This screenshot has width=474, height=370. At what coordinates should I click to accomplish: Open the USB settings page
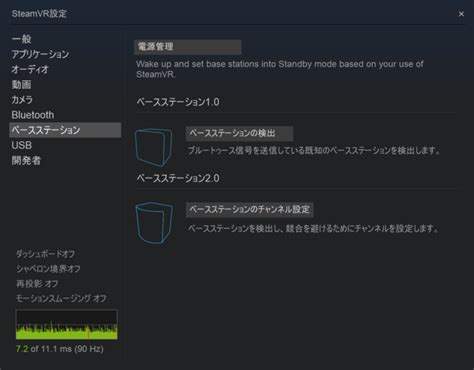pos(22,145)
